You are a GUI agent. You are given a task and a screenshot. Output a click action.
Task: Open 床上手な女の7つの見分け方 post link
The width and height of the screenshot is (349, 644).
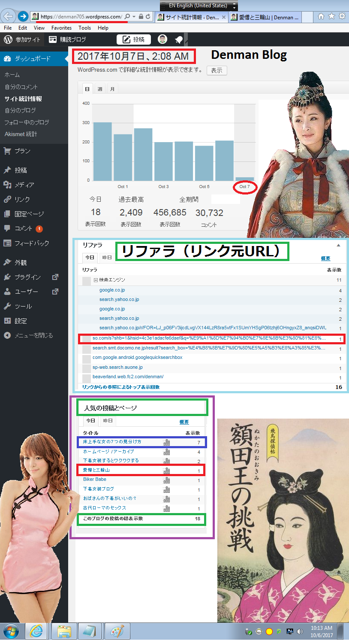[x=112, y=442]
